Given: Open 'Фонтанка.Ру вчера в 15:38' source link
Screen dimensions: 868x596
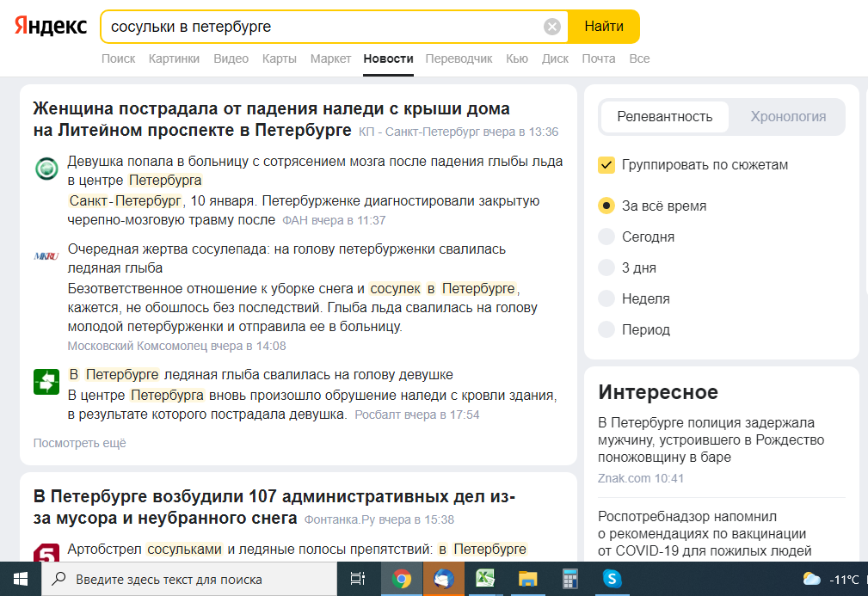Looking at the screenshot, I should pyautogui.click(x=379, y=519).
